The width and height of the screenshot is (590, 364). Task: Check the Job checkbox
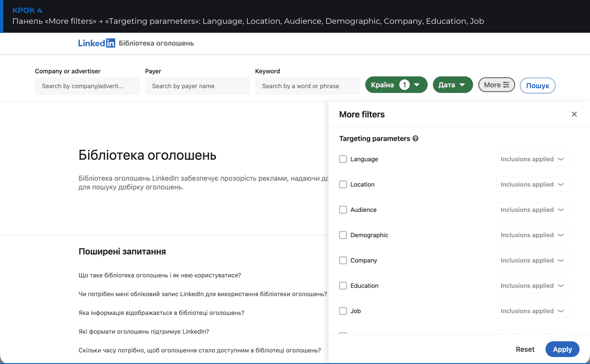click(x=343, y=311)
